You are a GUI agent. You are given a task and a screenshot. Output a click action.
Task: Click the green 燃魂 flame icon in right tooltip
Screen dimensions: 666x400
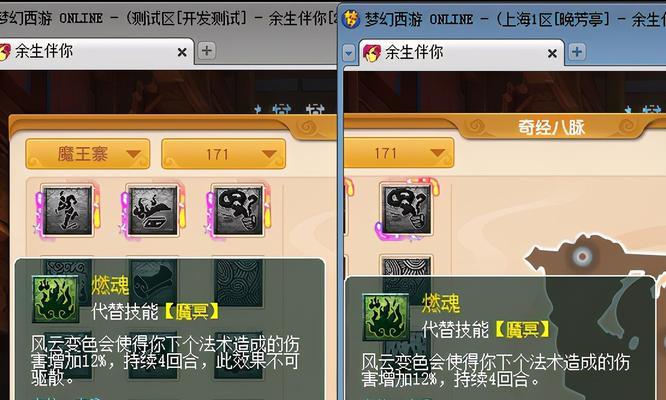[x=386, y=318]
